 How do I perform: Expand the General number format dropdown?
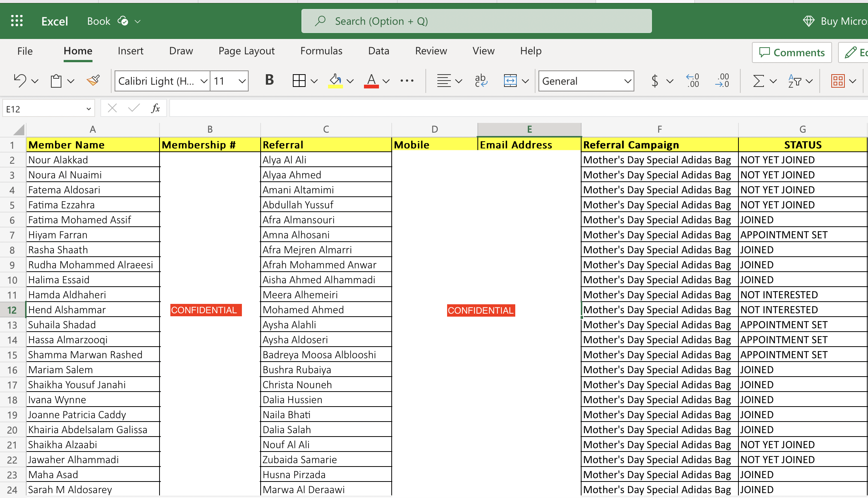point(628,81)
